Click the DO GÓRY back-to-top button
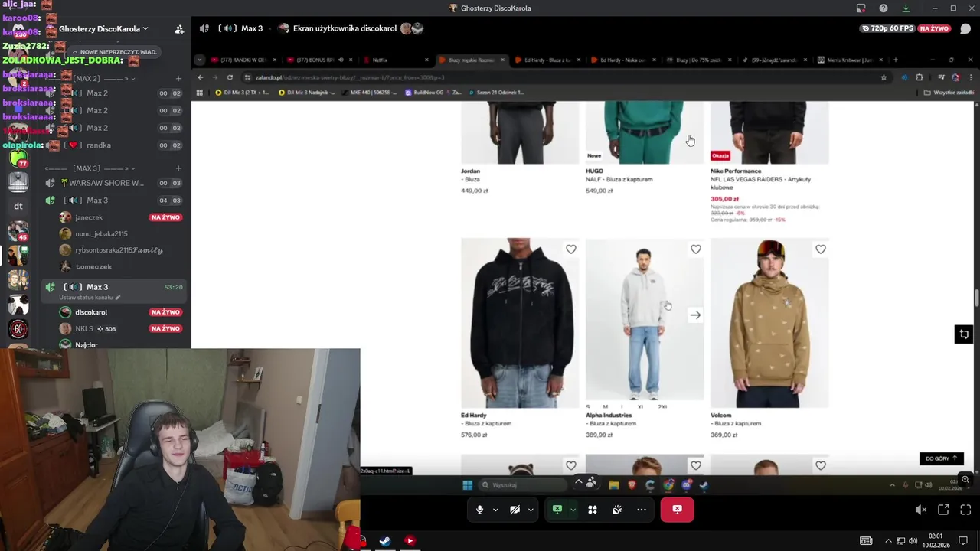The width and height of the screenshot is (980, 551). [x=941, y=458]
